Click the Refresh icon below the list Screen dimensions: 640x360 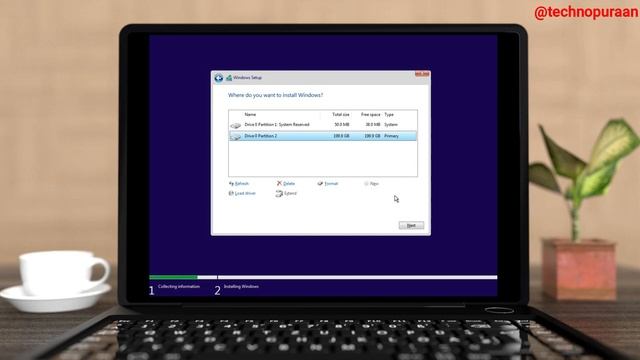coord(231,184)
